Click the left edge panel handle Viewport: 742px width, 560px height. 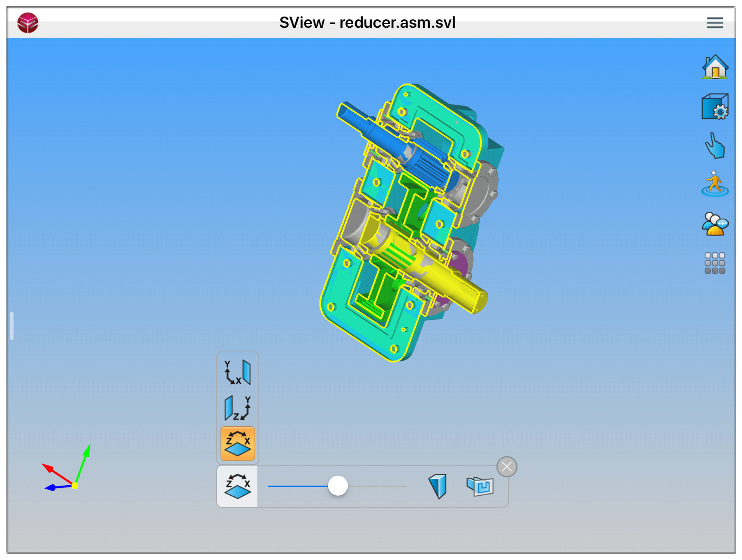[x=12, y=326]
